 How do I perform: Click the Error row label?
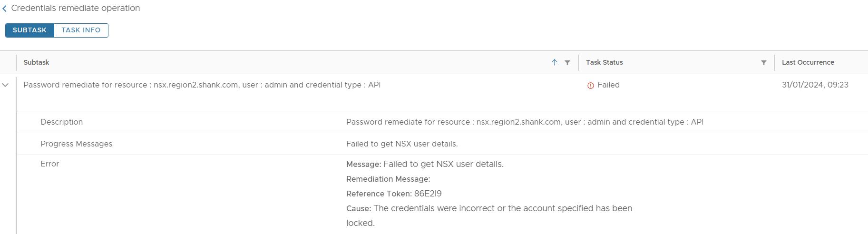coord(50,164)
